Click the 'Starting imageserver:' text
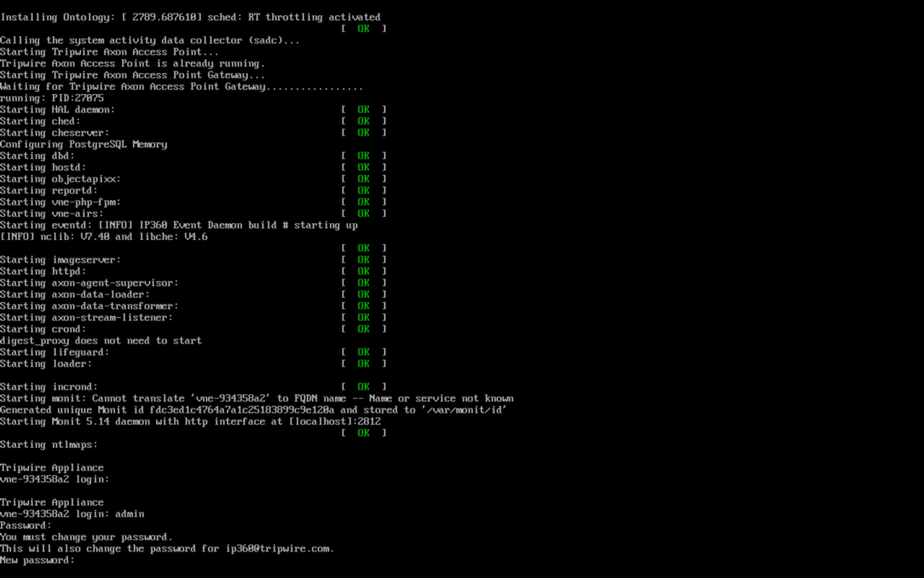The image size is (924, 578). pos(60,260)
